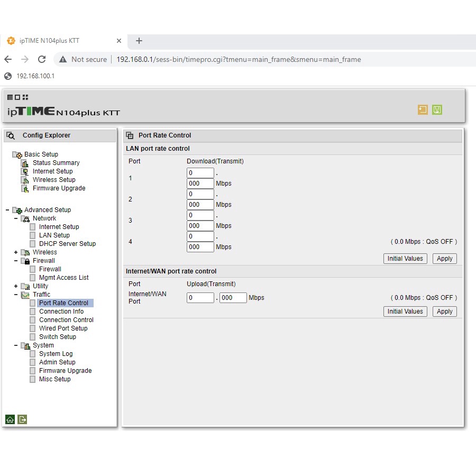This screenshot has width=476, height=476.
Task: Open a new browser tab with plus
Action: pos(139,41)
